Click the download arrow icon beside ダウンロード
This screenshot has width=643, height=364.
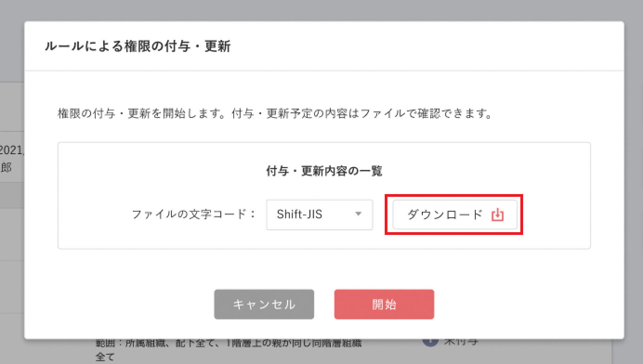[497, 214]
